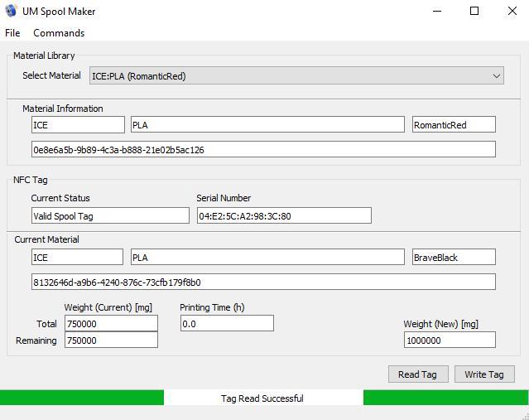Viewport: 529px width, 420px height.
Task: Click the Current Status field Valid Spool Tag
Action: tap(110, 215)
